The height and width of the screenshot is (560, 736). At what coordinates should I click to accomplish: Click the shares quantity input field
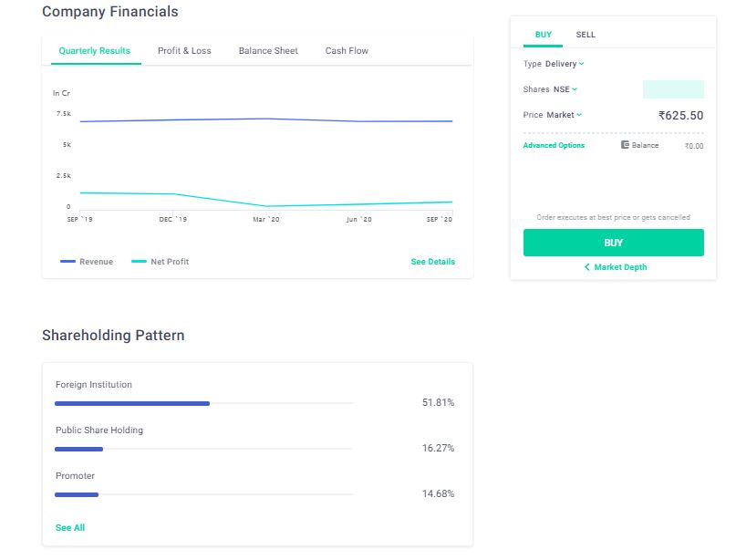(x=673, y=88)
